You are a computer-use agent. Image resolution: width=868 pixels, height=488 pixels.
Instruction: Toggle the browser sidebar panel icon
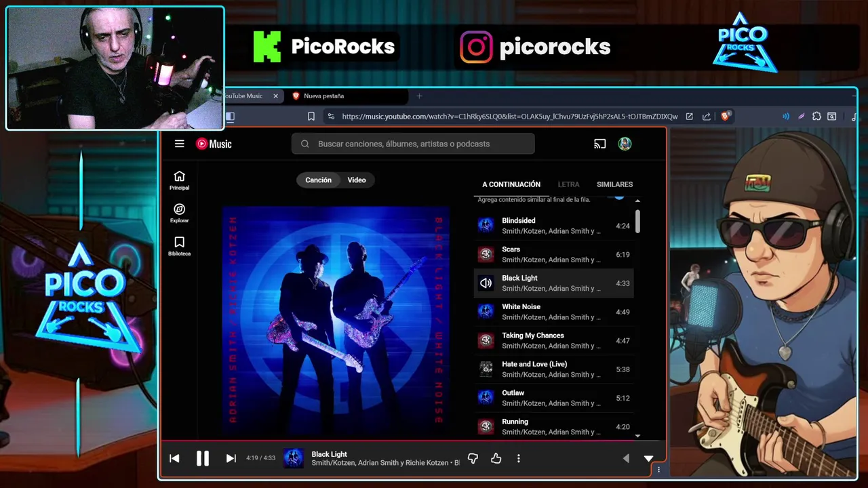tap(230, 116)
